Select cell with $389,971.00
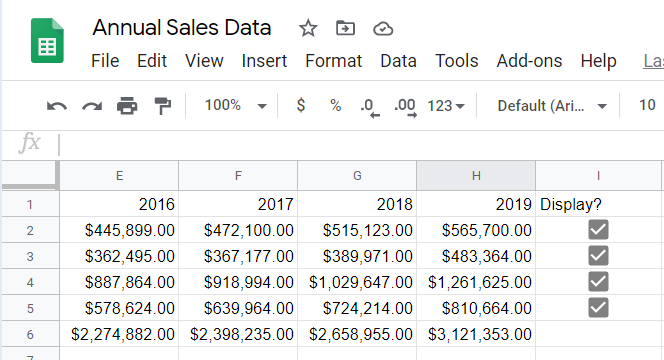Screen dimensions: 664x360 357,256
